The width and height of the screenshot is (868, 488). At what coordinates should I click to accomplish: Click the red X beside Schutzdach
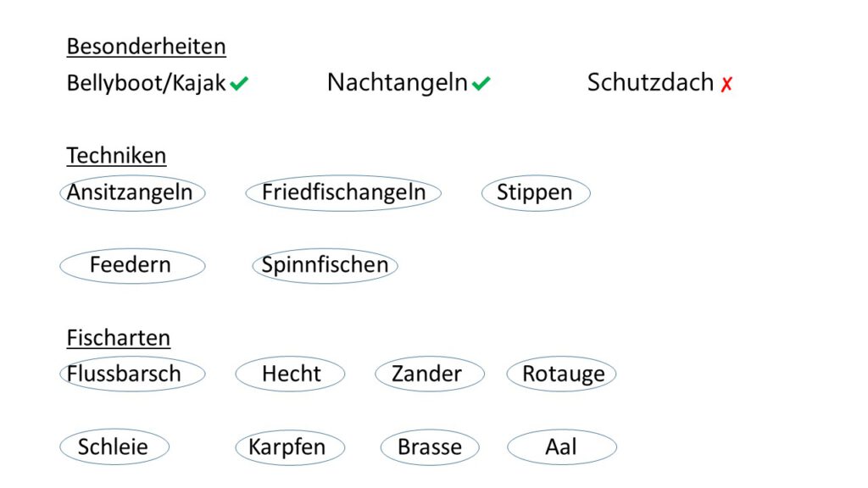click(726, 84)
